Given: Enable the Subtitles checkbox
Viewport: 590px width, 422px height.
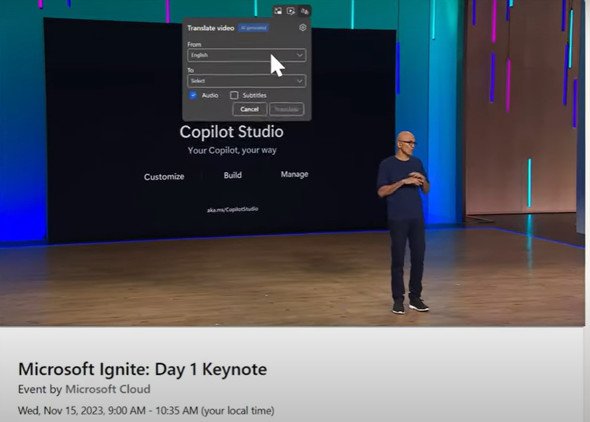Looking at the screenshot, I should 234,95.
